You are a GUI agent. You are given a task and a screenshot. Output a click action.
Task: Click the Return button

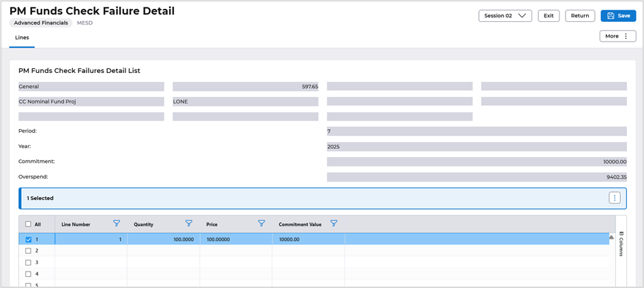click(580, 16)
